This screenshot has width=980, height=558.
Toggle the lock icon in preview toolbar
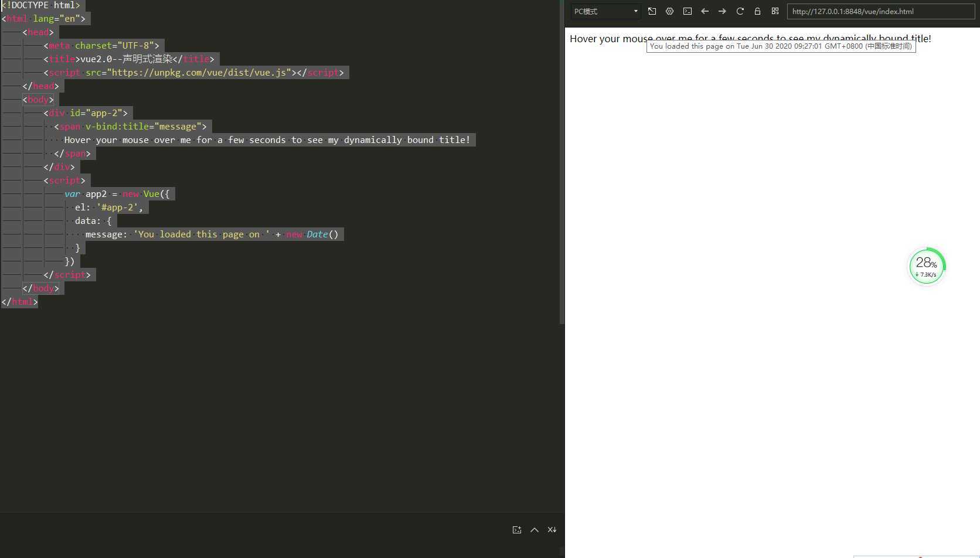pyautogui.click(x=757, y=11)
